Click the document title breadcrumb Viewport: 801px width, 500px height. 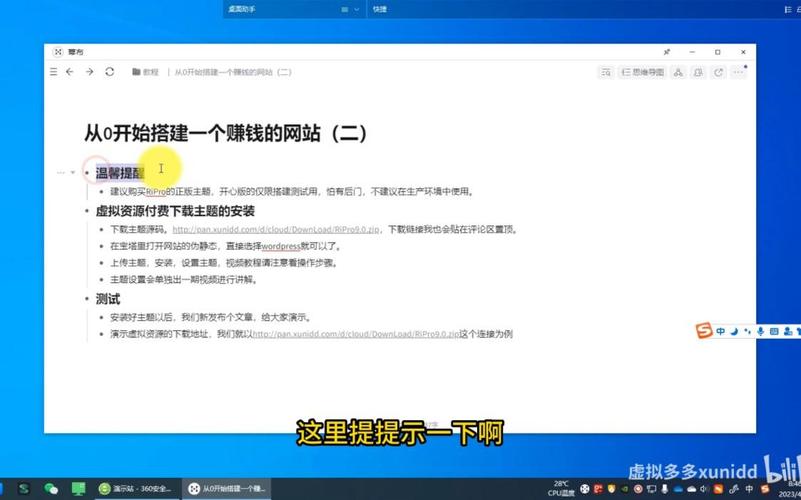233,72
